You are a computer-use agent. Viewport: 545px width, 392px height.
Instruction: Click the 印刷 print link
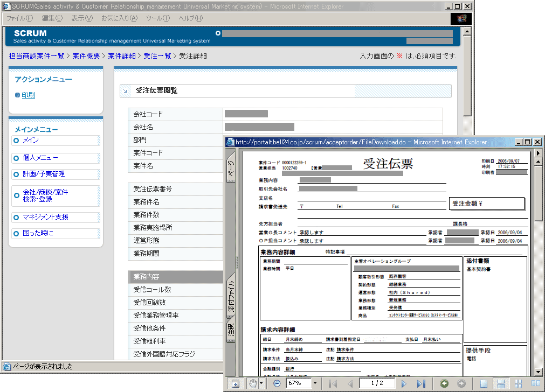click(x=28, y=95)
